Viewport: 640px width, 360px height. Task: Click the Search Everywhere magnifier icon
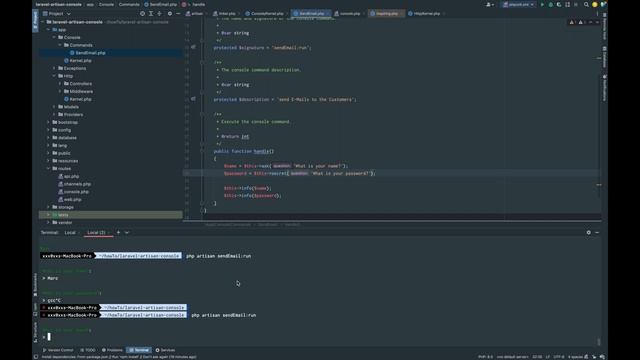point(586,4)
